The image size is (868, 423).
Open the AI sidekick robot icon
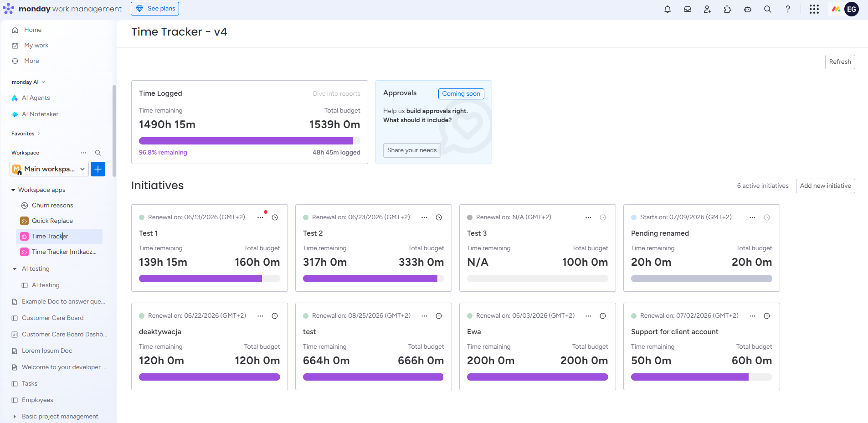tap(748, 9)
